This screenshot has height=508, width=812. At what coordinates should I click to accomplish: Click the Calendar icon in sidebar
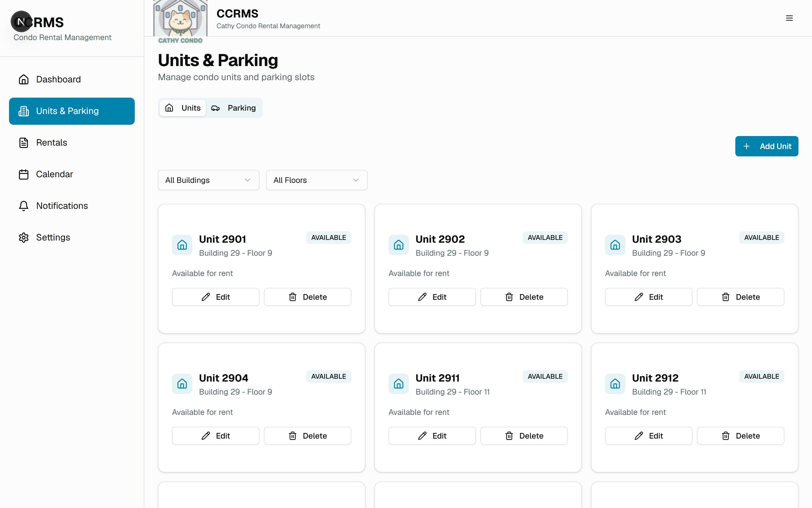click(x=23, y=174)
